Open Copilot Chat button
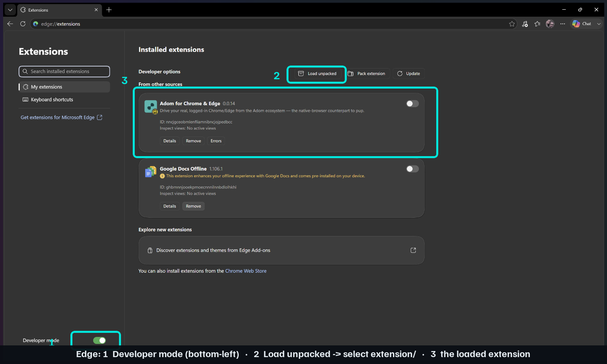The width and height of the screenshot is (607, 364). pyautogui.click(x=582, y=24)
